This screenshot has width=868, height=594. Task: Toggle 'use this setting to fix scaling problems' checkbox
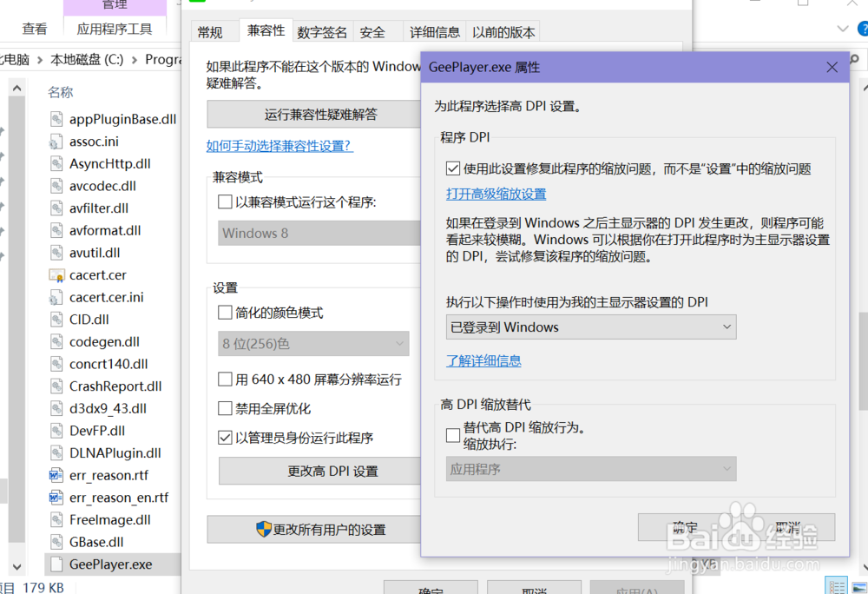[x=453, y=168]
